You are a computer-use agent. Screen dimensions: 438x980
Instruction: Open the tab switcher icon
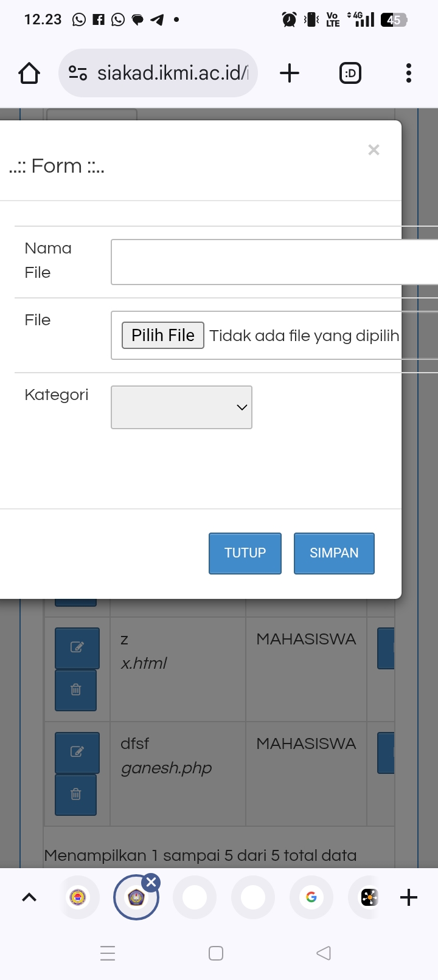coord(350,74)
